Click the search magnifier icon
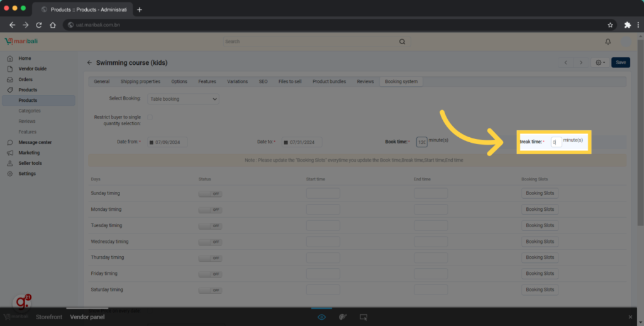Screen dimensions: 644x326 click(402, 42)
